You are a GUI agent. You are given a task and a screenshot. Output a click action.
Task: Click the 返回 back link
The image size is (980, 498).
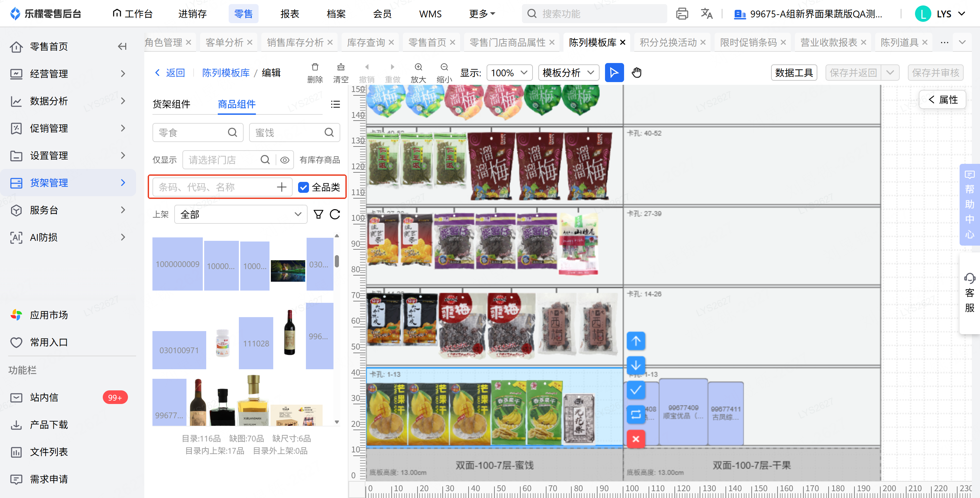click(170, 72)
